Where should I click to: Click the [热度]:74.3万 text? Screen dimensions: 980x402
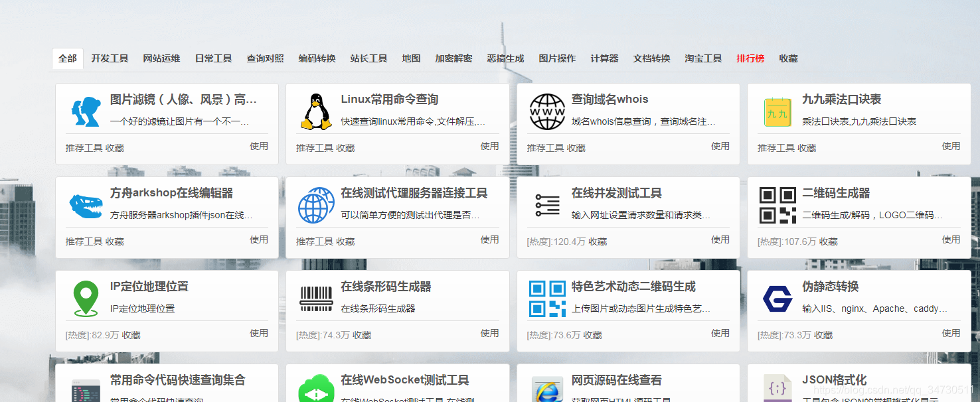pyautogui.click(x=323, y=335)
